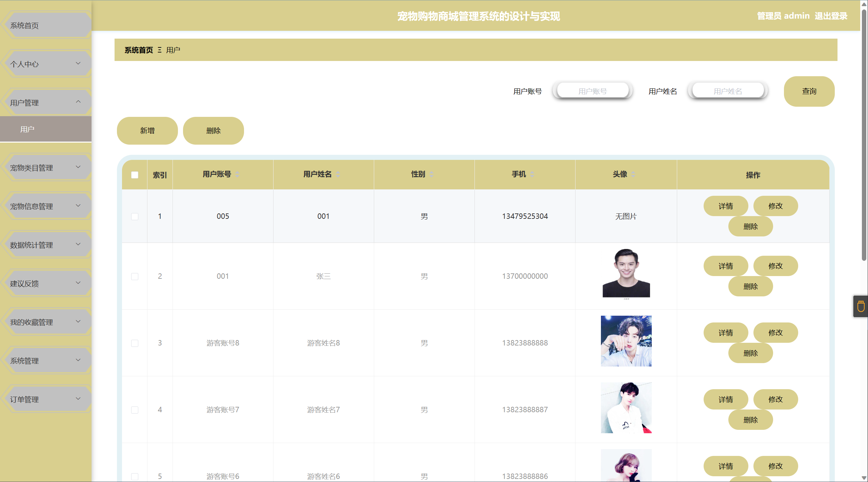Click 退出登录 to log out
This screenshot has height=482, width=868.
831,16
